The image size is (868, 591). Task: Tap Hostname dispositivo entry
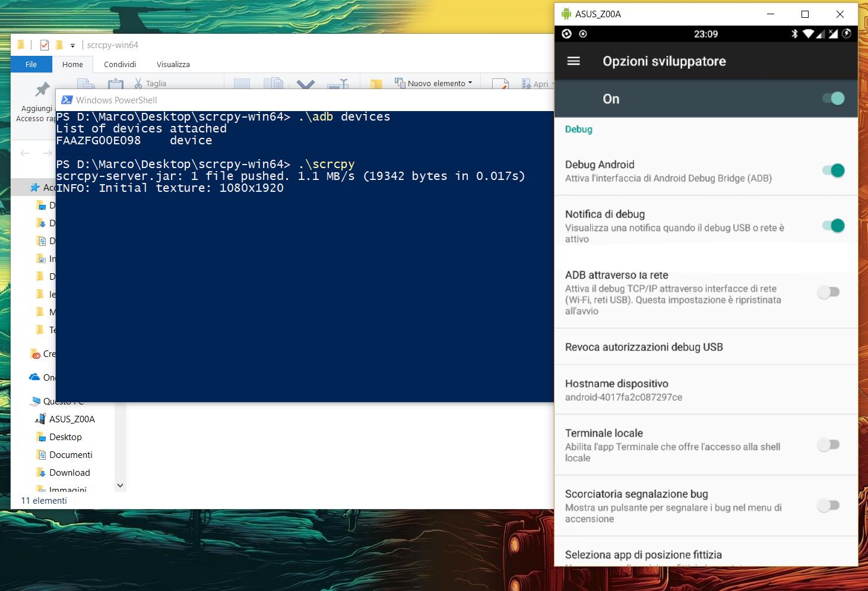tap(706, 390)
